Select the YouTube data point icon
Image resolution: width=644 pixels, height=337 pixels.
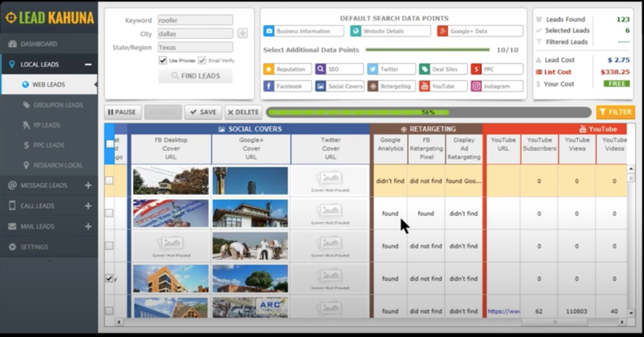[x=424, y=86]
